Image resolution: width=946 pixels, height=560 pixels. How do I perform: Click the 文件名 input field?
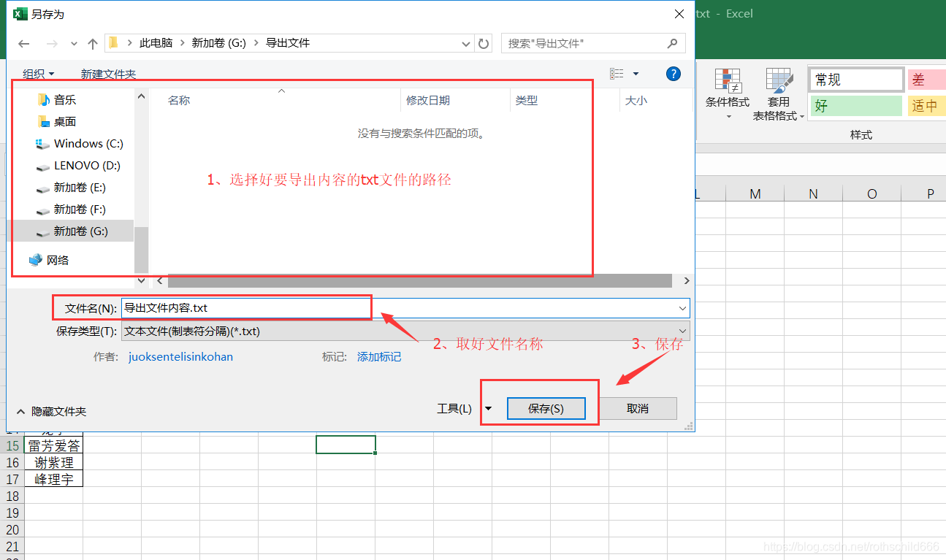coord(399,309)
